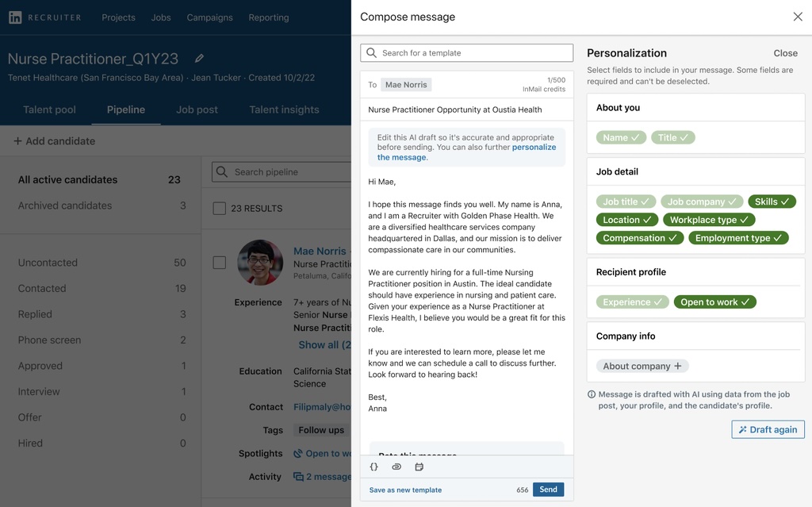Viewport: 812px width, 507px height.
Task: Deselect the Workplace type chip
Action: coord(709,220)
